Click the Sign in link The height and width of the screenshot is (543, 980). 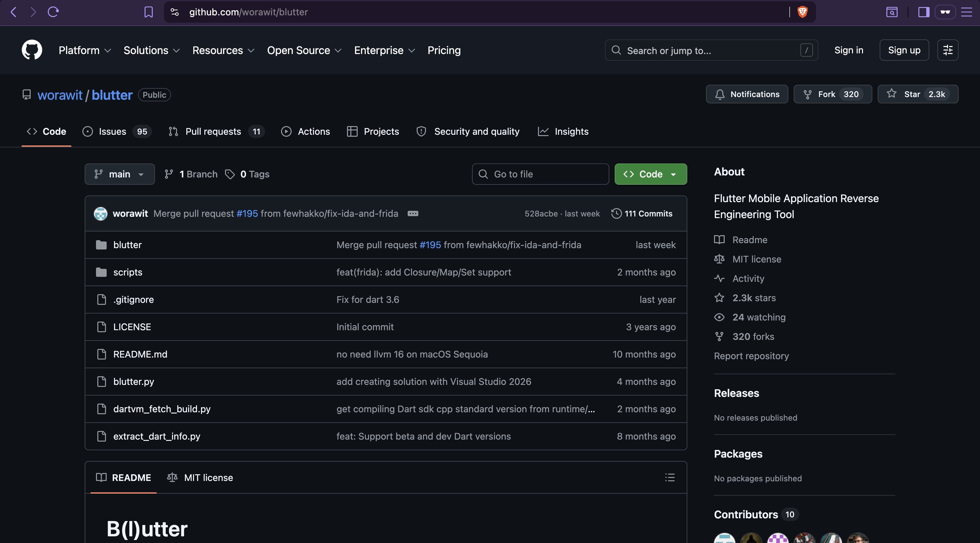click(x=848, y=50)
